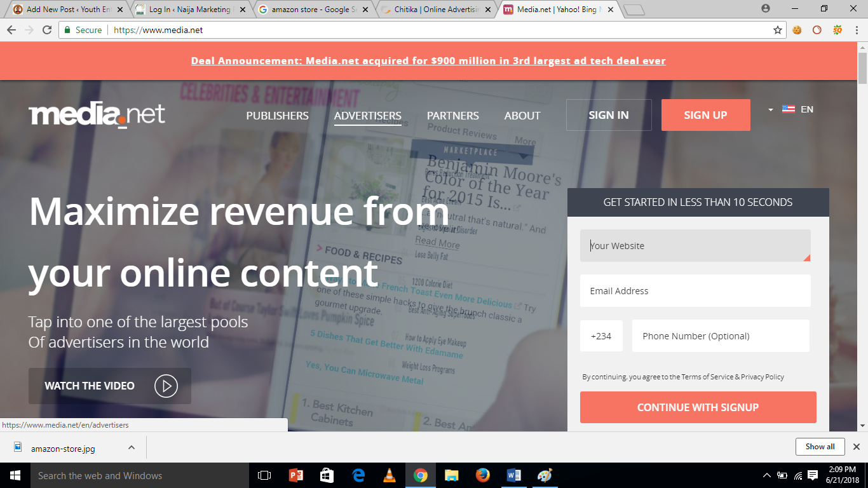Bookmark this page with the star icon
Screen dimensions: 868x488
click(x=779, y=29)
